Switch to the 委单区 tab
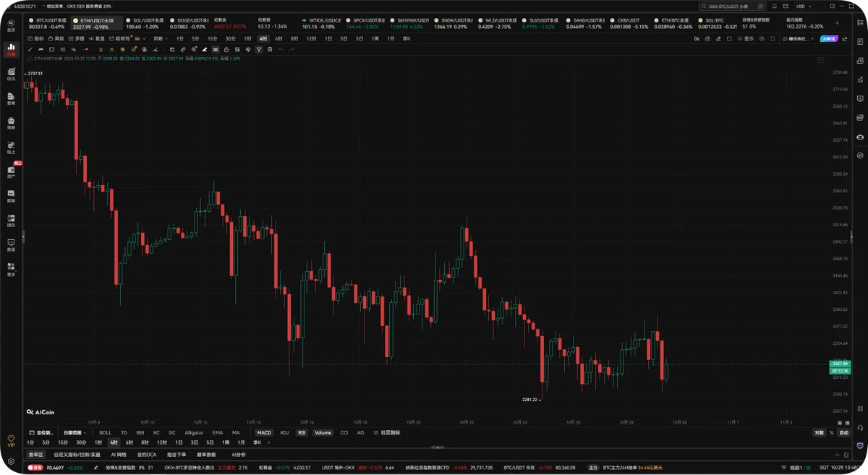Viewport: 868px width, 475px height. coord(36,455)
